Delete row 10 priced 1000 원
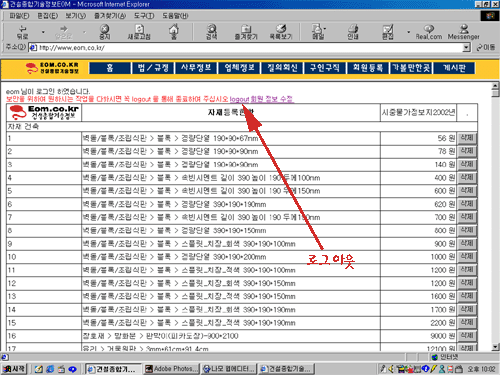500x375 pixels. click(467, 257)
